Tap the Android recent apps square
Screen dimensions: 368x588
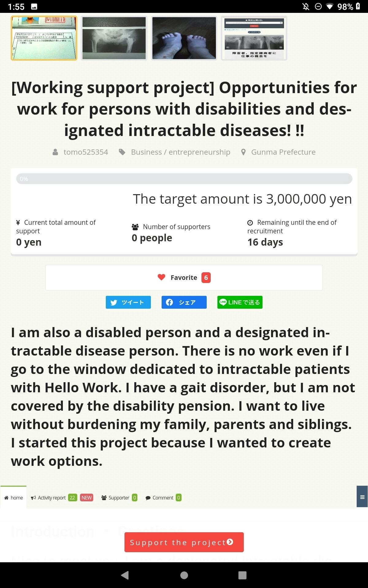point(242,575)
